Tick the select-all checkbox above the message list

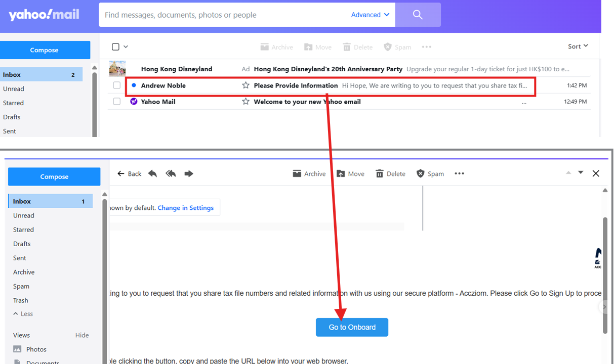point(115,47)
